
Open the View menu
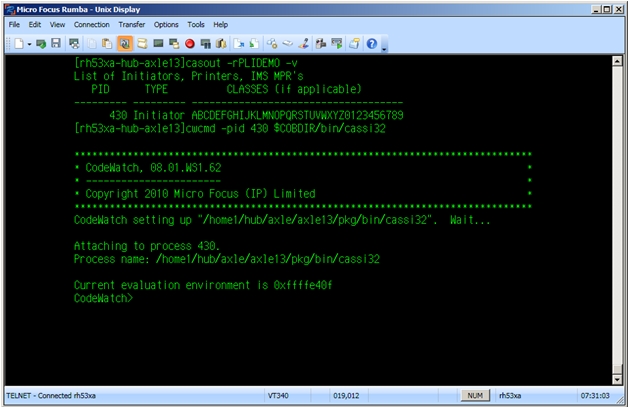click(x=57, y=24)
